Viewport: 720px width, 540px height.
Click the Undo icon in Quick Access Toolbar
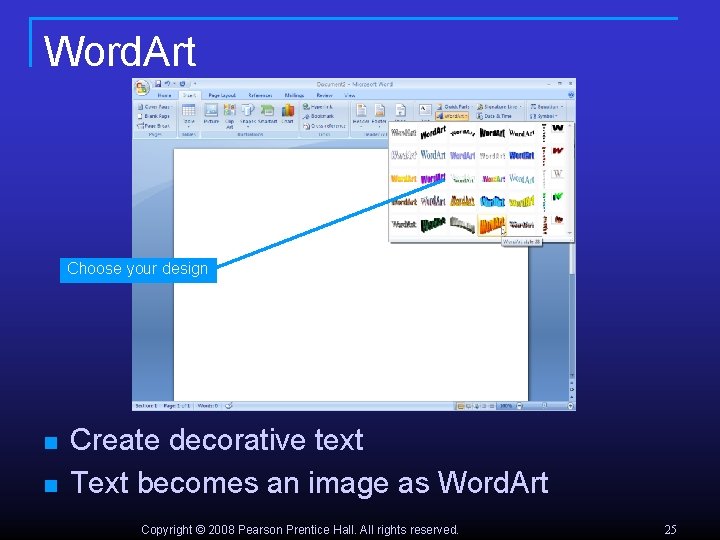168,84
